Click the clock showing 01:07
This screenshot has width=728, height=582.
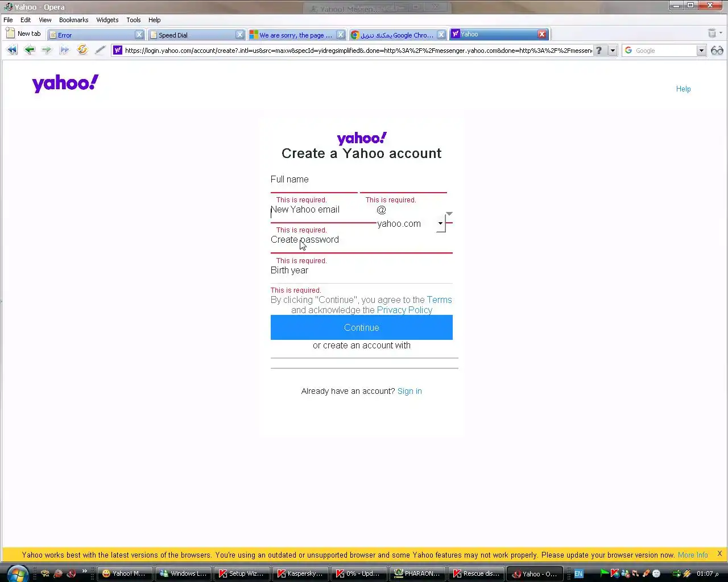[x=708, y=573]
